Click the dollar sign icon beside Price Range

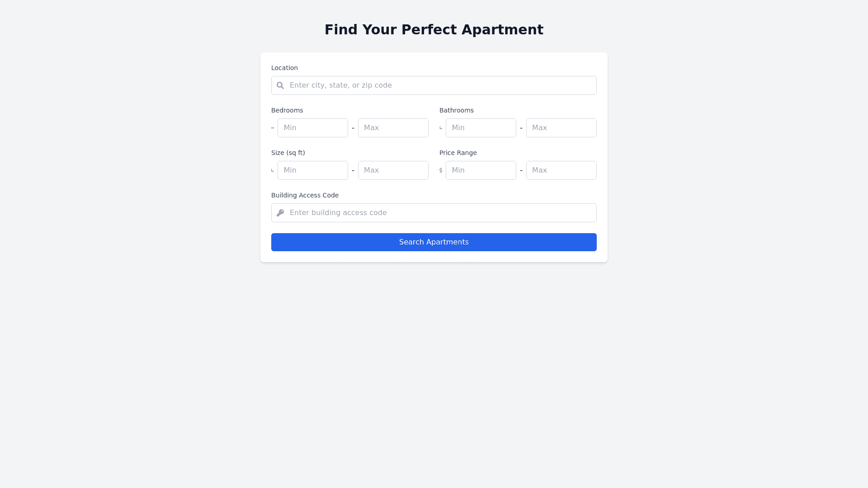441,170
